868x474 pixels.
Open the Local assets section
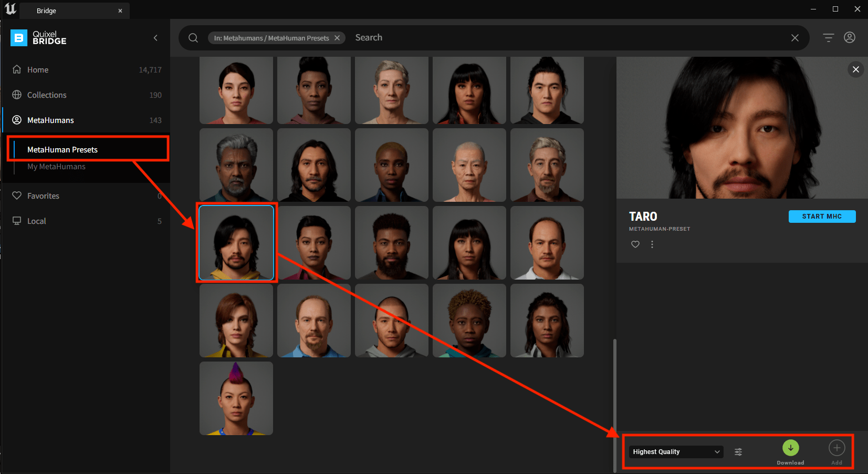(37, 221)
